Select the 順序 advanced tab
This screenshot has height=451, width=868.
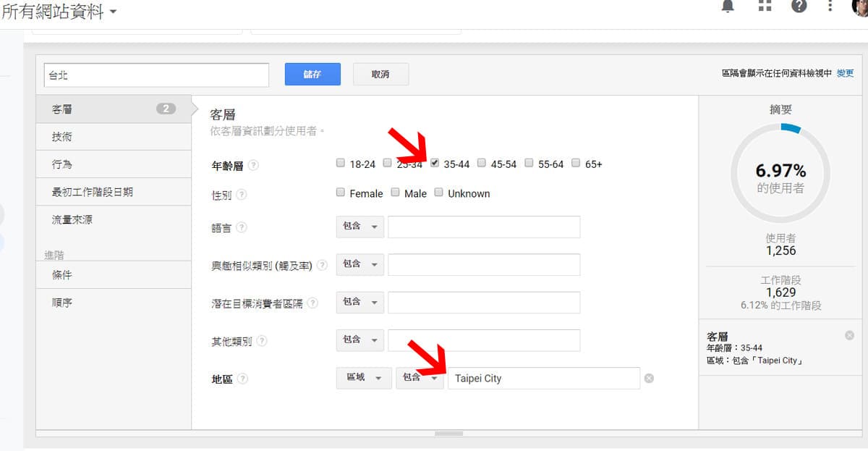pos(114,303)
